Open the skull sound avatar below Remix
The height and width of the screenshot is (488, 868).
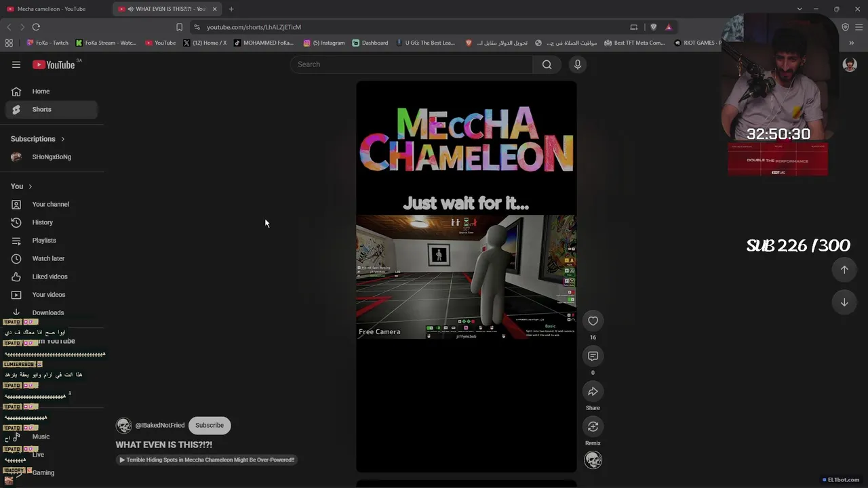click(593, 460)
